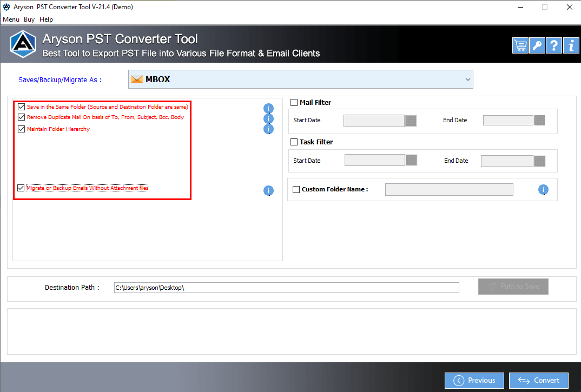This screenshot has width=581, height=392.
Task: Click the Path to Save button
Action: click(513, 287)
